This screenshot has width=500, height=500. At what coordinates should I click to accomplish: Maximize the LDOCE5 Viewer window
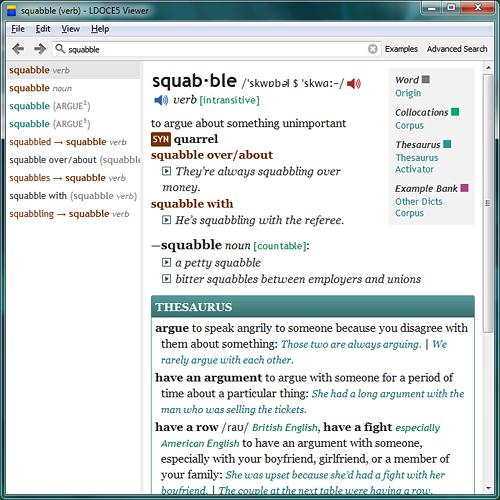coord(451,8)
